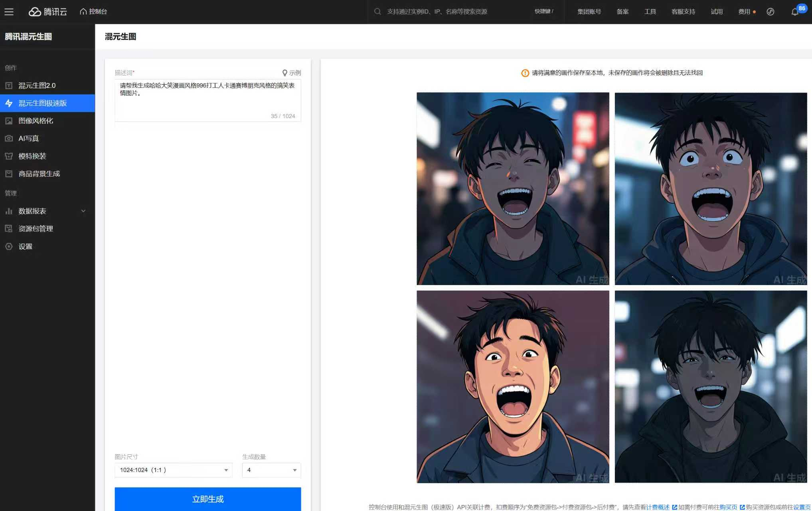Expand the 数据报表 submenu chevron

point(83,211)
